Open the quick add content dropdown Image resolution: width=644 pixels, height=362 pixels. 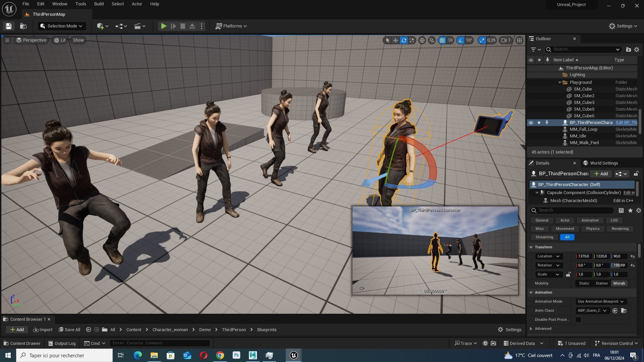pos(103,26)
